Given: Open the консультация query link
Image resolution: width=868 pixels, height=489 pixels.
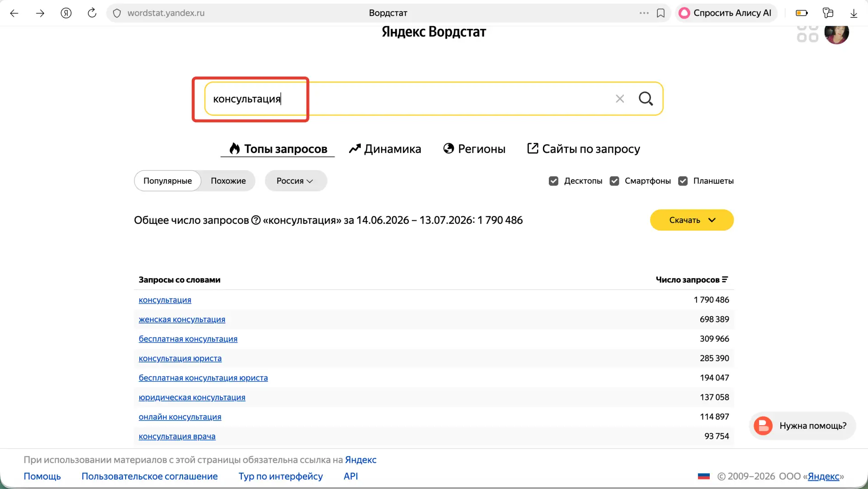Looking at the screenshot, I should [x=165, y=300].
